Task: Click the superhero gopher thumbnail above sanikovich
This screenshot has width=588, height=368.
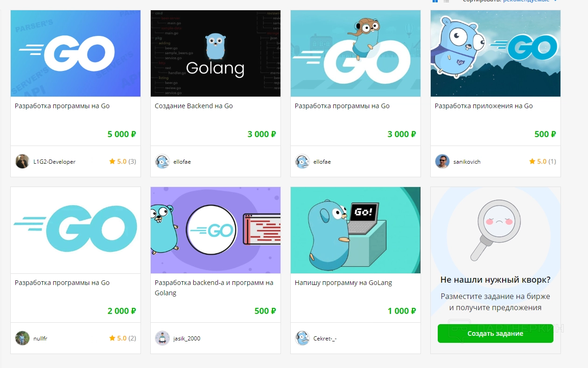Action: pyautogui.click(x=496, y=53)
